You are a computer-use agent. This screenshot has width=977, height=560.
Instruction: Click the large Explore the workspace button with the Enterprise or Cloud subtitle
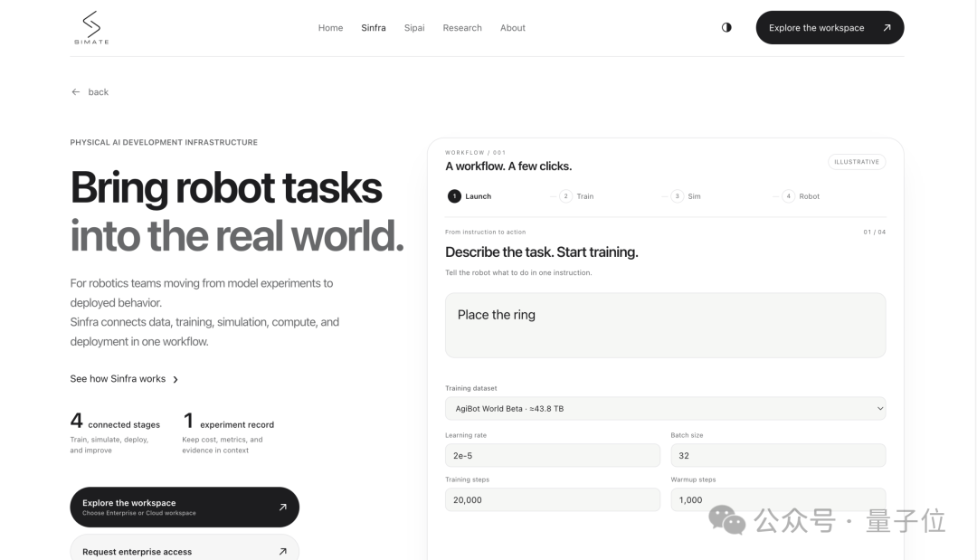185,507
